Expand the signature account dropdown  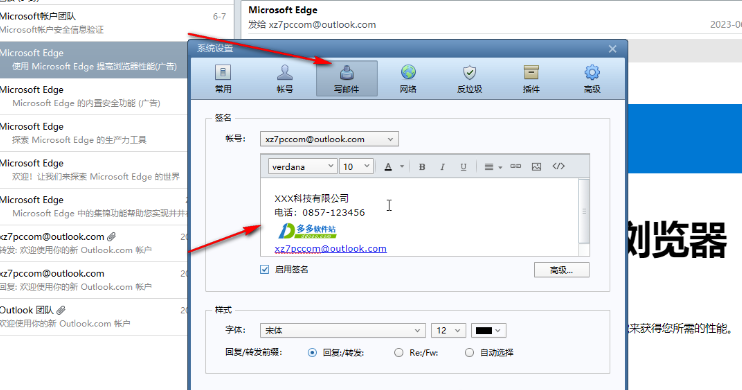coord(329,139)
